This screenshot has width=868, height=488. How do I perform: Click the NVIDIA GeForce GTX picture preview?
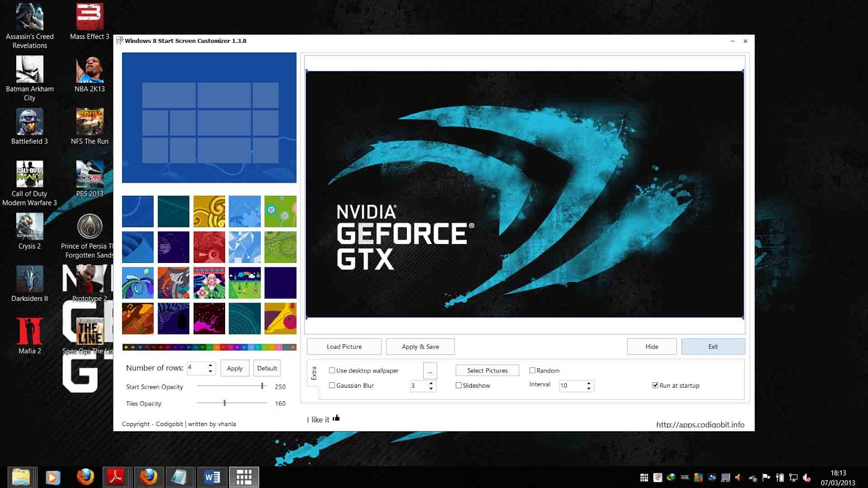pos(525,194)
